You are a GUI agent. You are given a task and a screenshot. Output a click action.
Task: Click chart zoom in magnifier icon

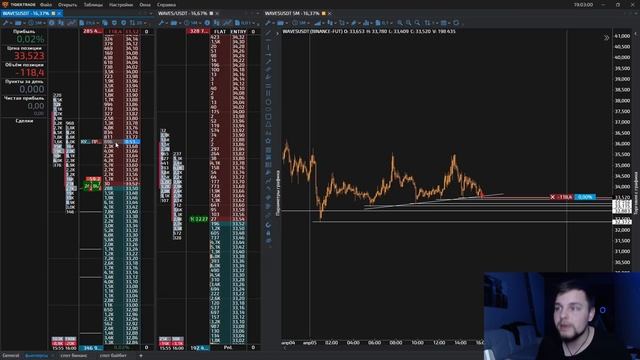coord(400,23)
